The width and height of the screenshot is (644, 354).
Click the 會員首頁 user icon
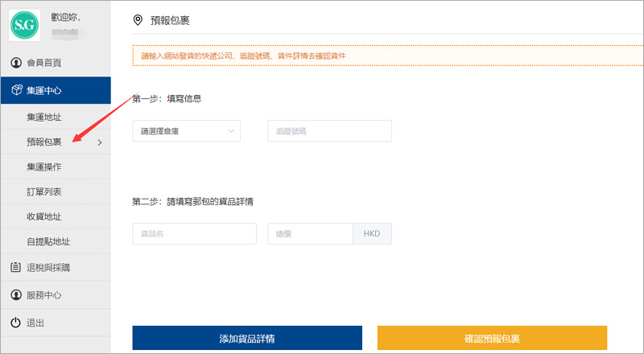click(15, 63)
